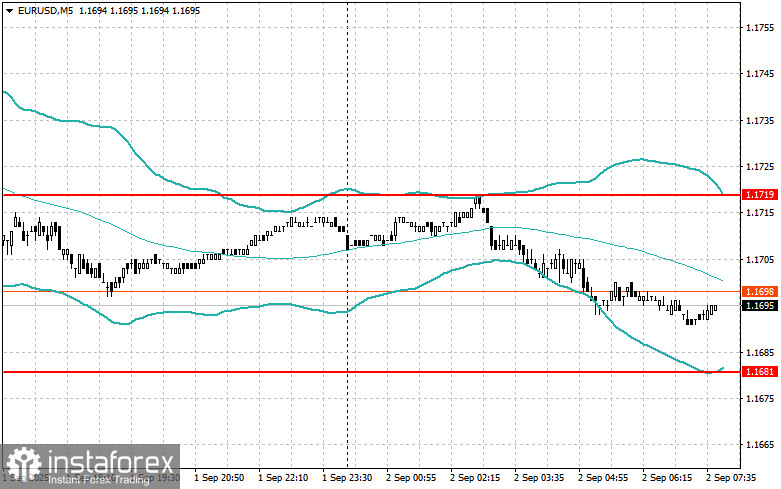Image resolution: width=781 pixels, height=489 pixels.
Task: Click the 1.1681 red support price label
Action: click(x=760, y=371)
